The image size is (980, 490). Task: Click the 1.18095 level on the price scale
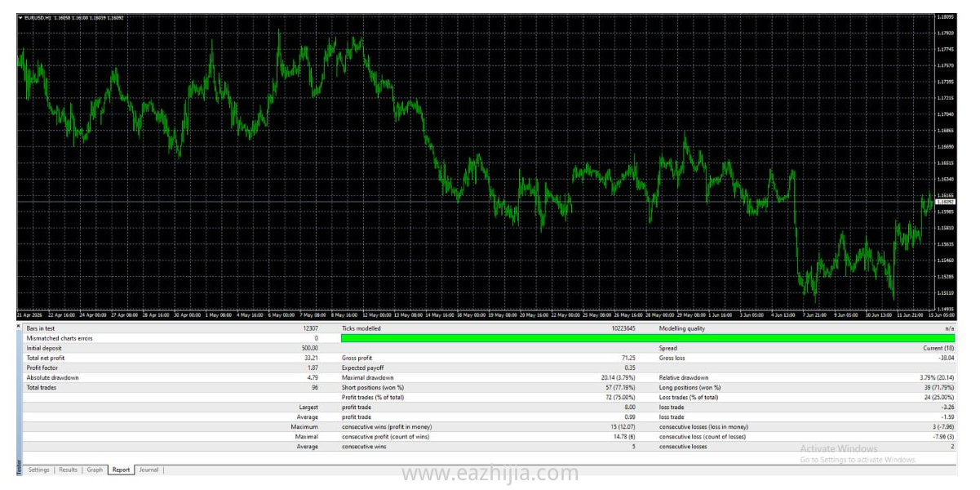[946, 16]
